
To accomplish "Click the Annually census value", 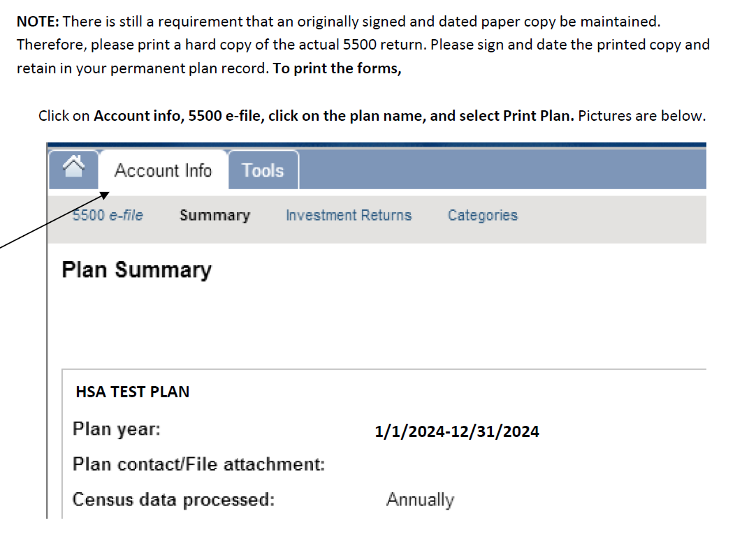I will [x=420, y=500].
